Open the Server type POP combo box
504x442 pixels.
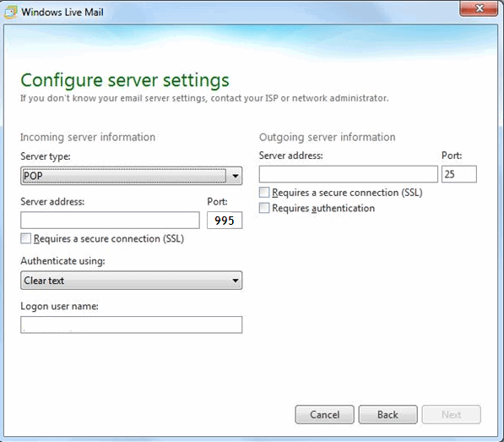click(x=131, y=176)
